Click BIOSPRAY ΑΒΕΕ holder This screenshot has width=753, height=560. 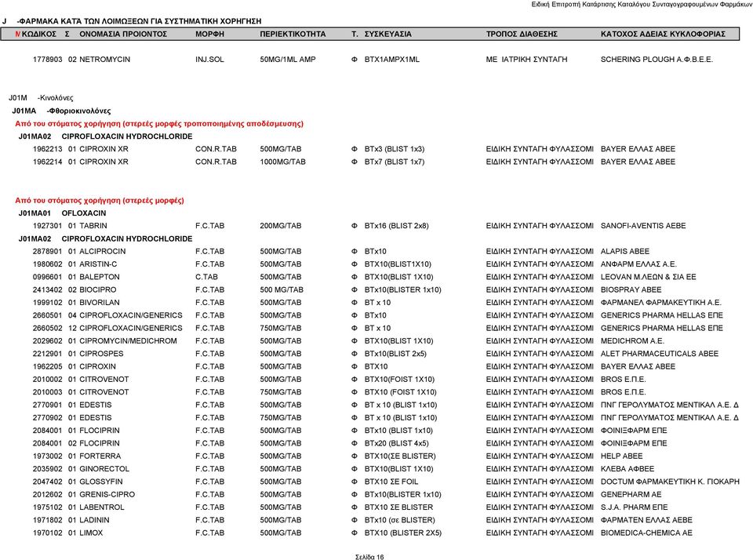click(x=631, y=289)
